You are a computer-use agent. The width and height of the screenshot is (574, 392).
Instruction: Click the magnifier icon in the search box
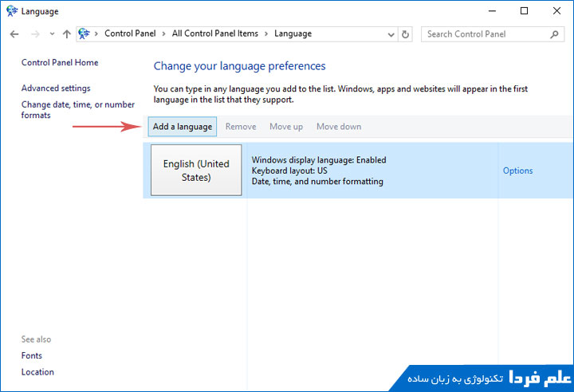[555, 34]
